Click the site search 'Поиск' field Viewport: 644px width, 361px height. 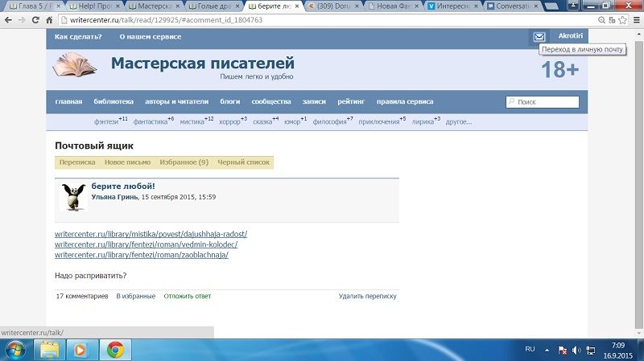point(546,102)
